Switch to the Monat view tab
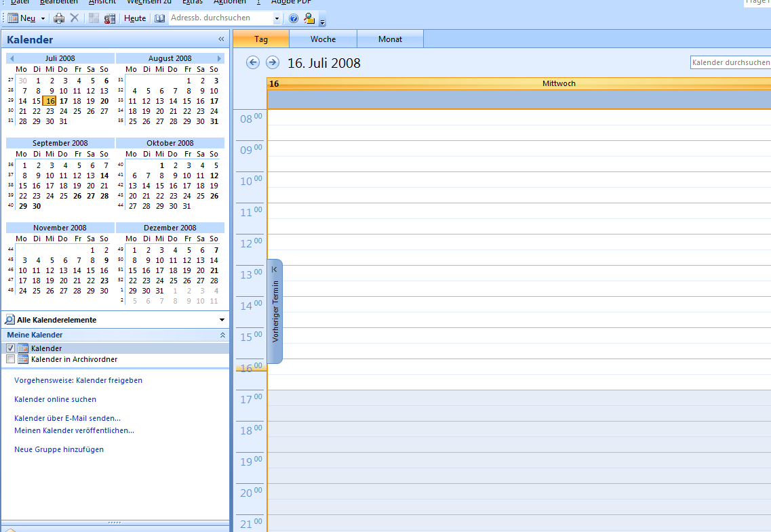 point(390,39)
